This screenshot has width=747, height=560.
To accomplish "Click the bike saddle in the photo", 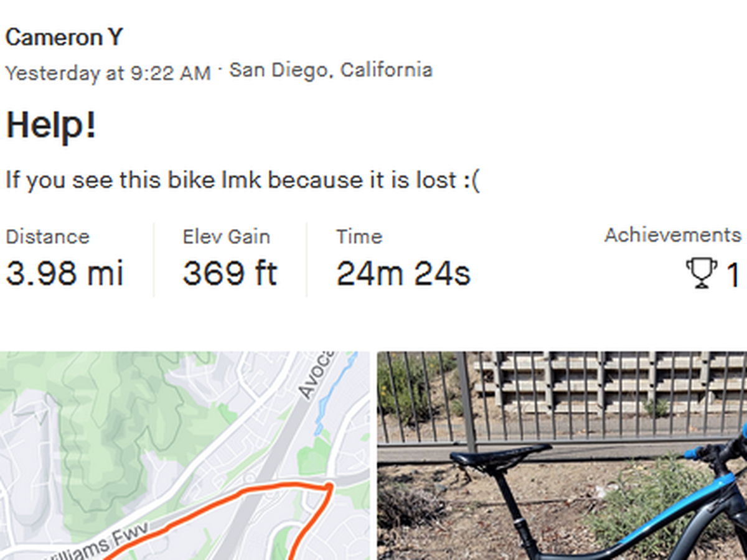I will pyautogui.click(x=498, y=456).
